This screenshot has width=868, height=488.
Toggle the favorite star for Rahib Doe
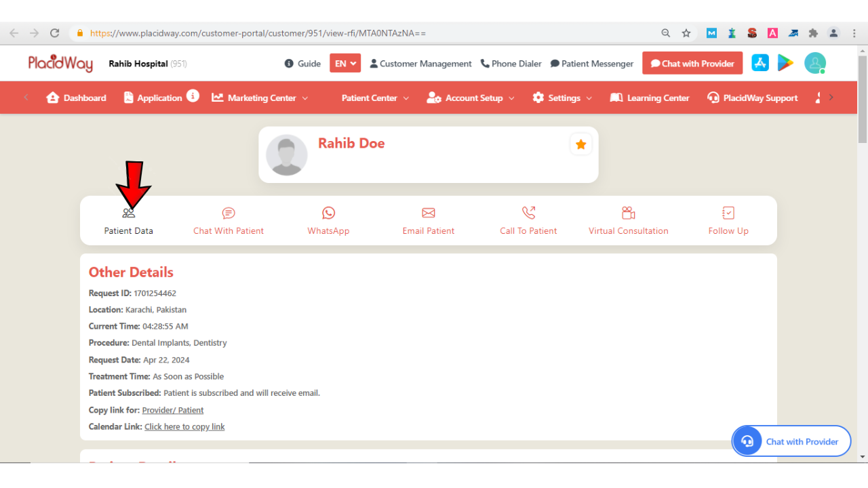(580, 144)
